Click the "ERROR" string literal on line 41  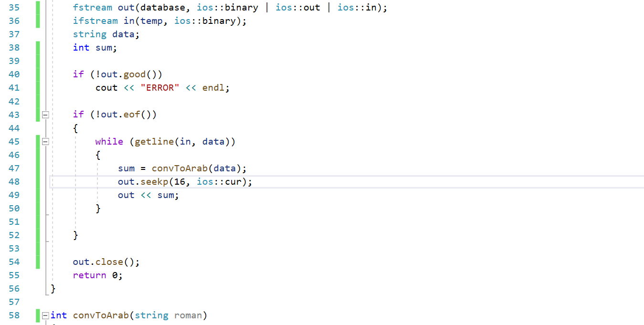pos(160,87)
